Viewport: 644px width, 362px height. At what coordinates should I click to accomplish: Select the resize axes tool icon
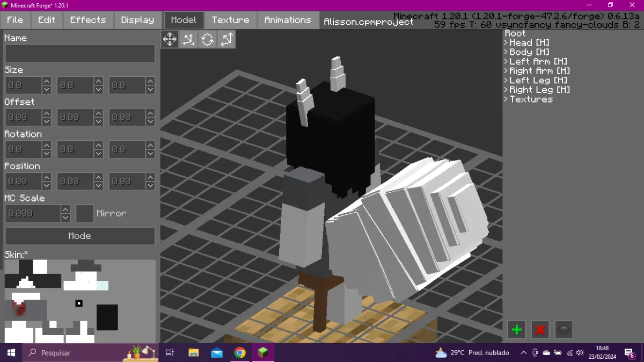point(188,39)
